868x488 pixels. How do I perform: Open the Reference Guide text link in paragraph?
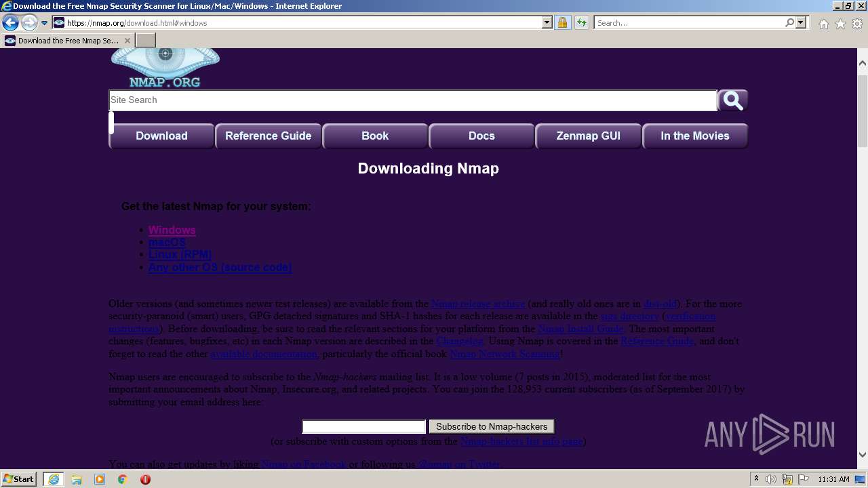657,341
